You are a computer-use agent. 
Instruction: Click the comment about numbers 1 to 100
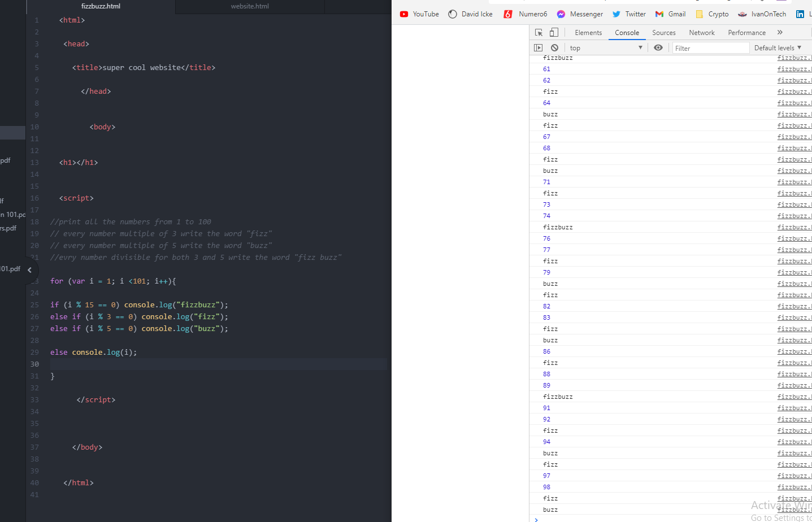pos(131,222)
